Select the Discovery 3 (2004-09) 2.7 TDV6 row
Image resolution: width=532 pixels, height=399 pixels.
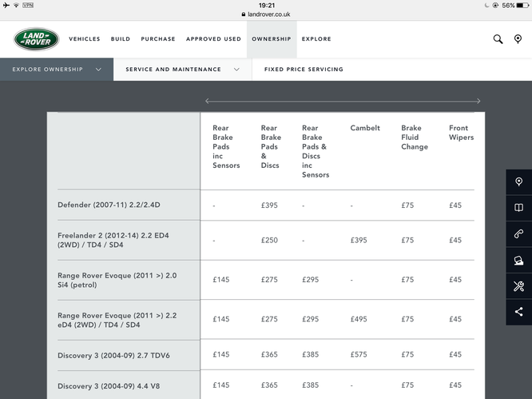pos(113,356)
